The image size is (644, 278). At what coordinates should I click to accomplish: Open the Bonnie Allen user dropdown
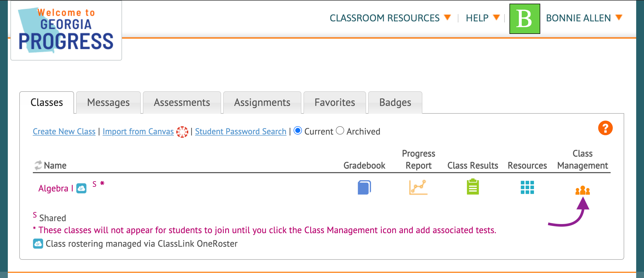584,18
